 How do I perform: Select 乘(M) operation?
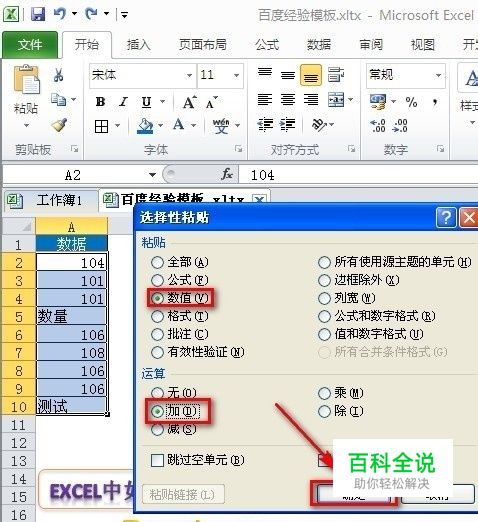click(340, 393)
